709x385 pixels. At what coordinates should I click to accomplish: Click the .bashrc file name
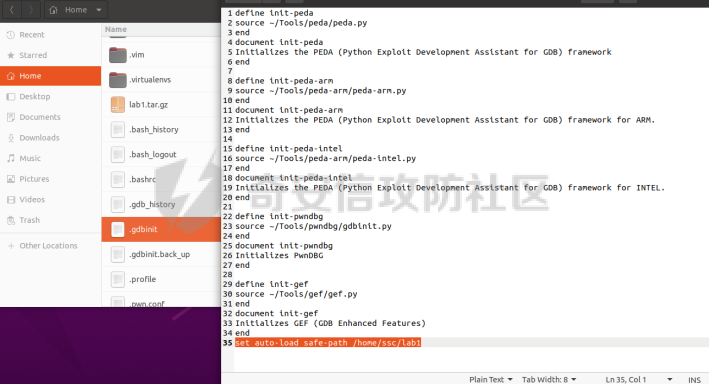click(142, 179)
